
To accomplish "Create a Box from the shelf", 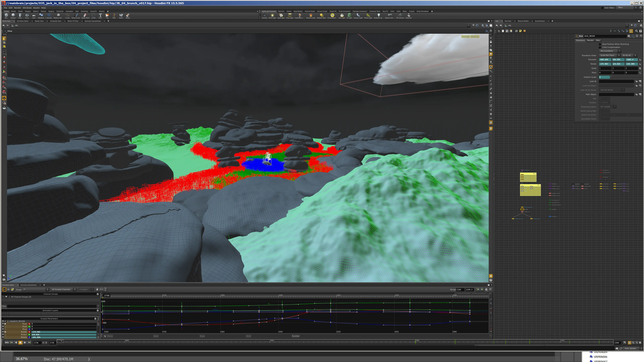I will 6,16.
